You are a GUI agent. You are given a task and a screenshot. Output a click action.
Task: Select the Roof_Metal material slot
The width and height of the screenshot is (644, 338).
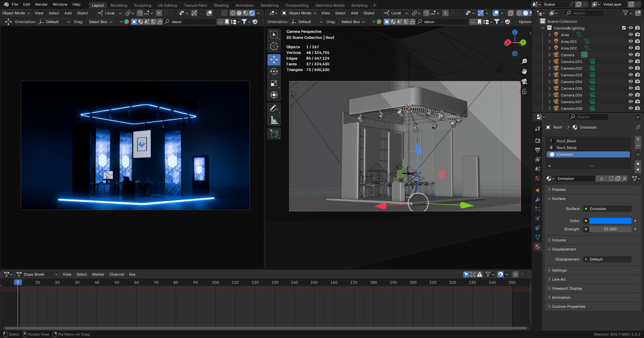(x=567, y=148)
